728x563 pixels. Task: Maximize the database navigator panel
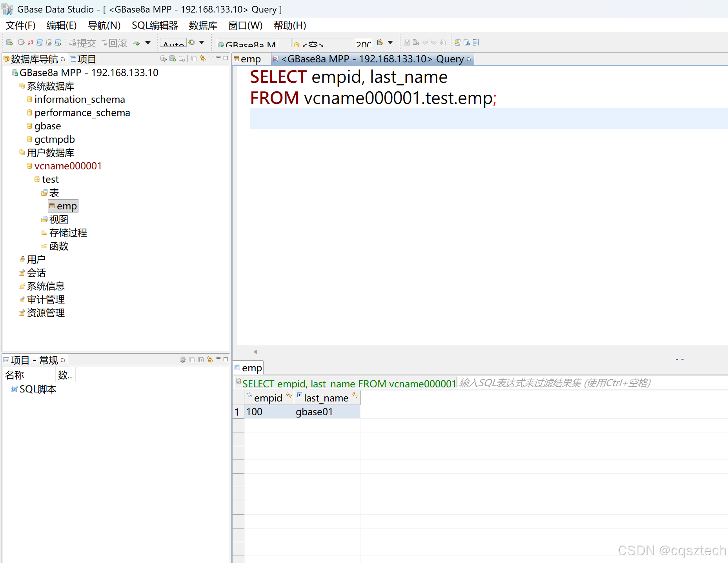pos(226,58)
